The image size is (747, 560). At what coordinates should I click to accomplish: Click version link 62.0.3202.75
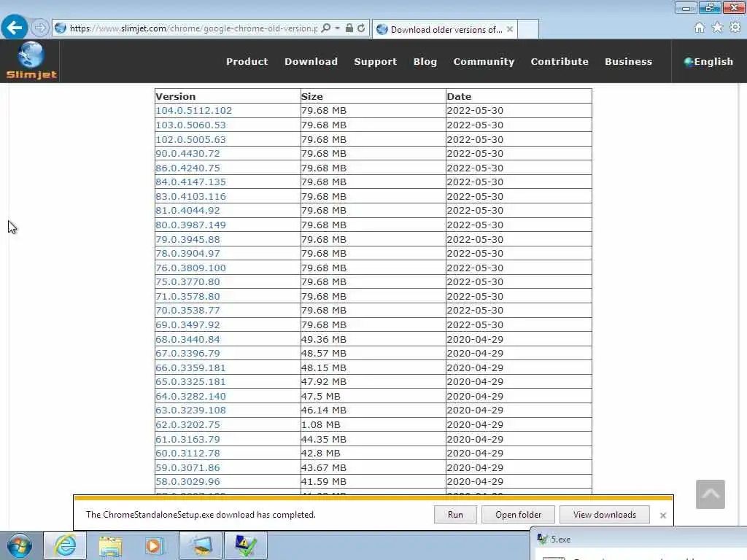(x=187, y=424)
